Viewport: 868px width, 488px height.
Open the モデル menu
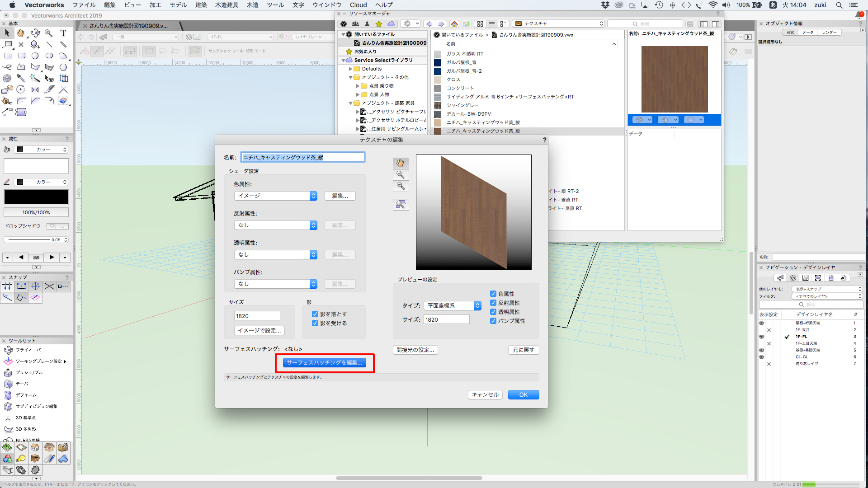[x=178, y=5]
